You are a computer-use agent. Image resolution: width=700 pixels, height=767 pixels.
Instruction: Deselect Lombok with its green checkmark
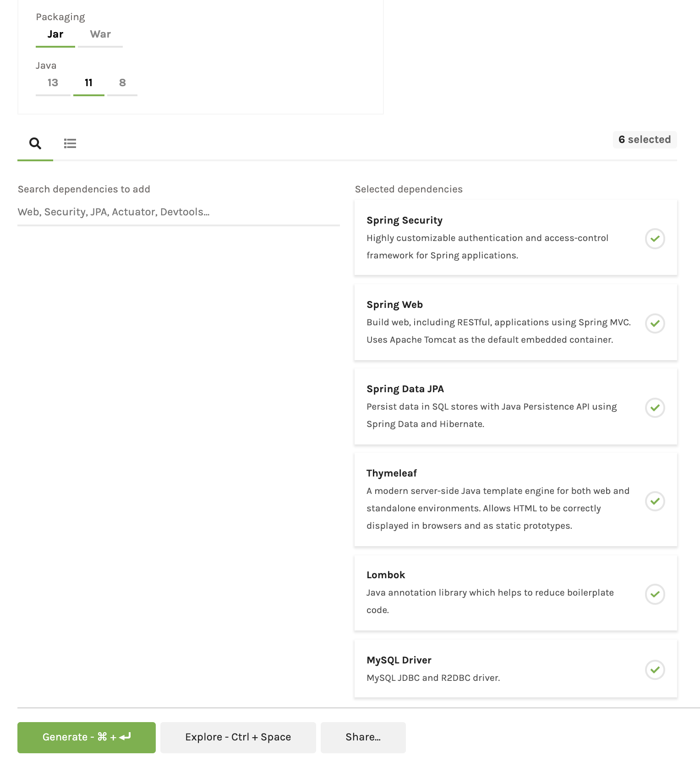click(655, 594)
